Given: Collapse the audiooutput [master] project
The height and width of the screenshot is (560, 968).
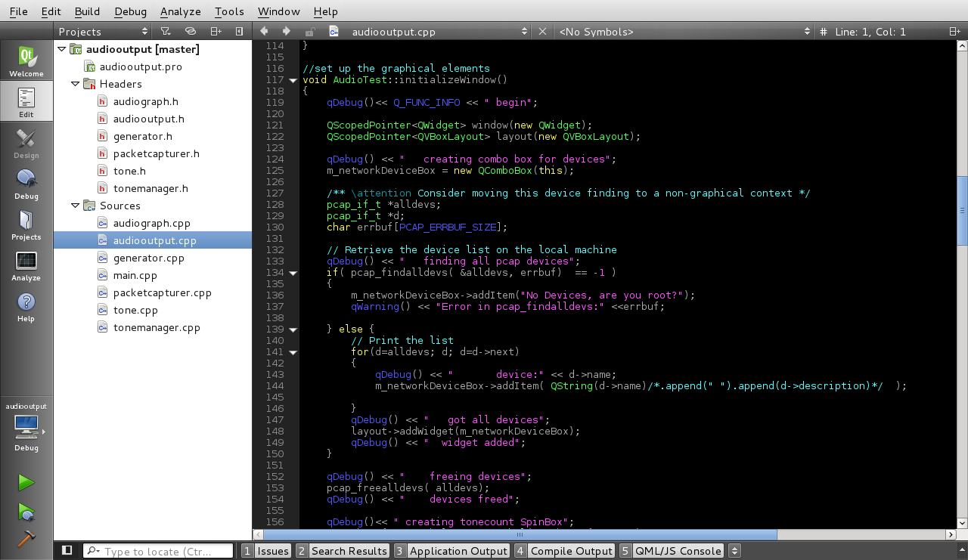Looking at the screenshot, I should click(61, 49).
